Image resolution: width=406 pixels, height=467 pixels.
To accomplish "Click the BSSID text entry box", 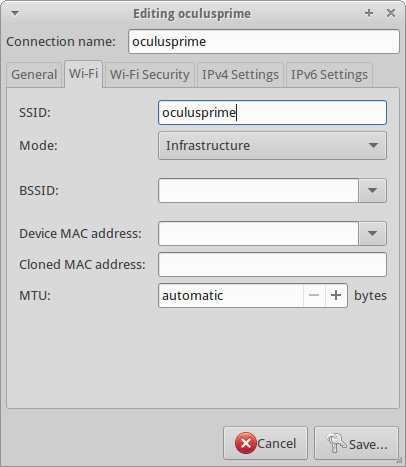I will (x=258, y=191).
